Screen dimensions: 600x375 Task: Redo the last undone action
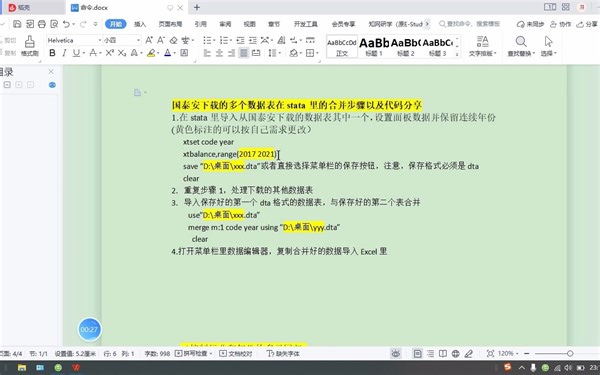(83, 24)
